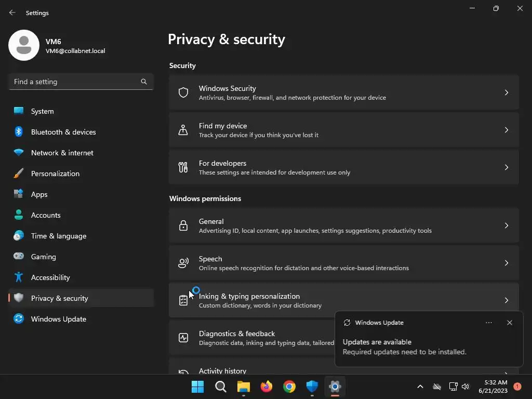Click the Gaming controller icon
The image size is (532, 399).
click(19, 256)
